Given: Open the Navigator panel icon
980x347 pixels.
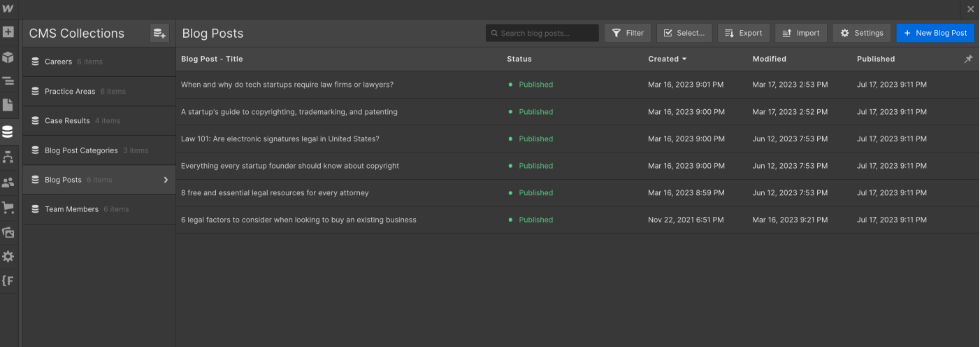Looking at the screenshot, I should [8, 81].
